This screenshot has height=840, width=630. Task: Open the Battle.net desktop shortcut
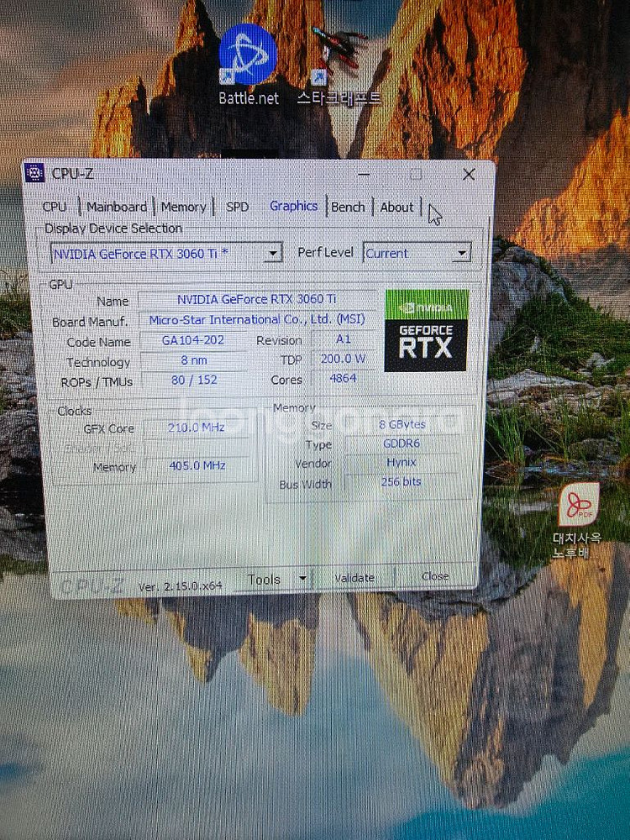click(x=248, y=65)
